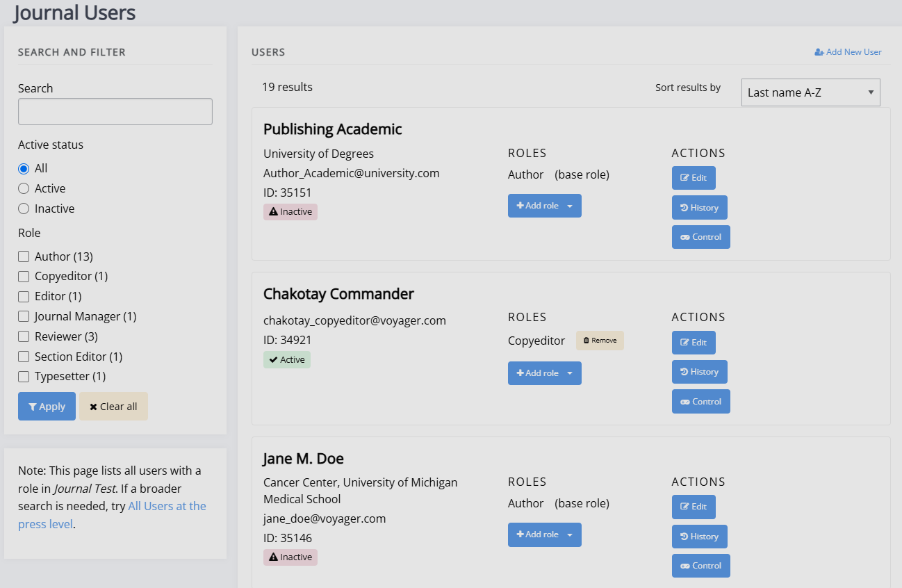The width and height of the screenshot is (902, 588).
Task: Open Add role dropdown for Chakotay Commander
Action: coord(544,373)
